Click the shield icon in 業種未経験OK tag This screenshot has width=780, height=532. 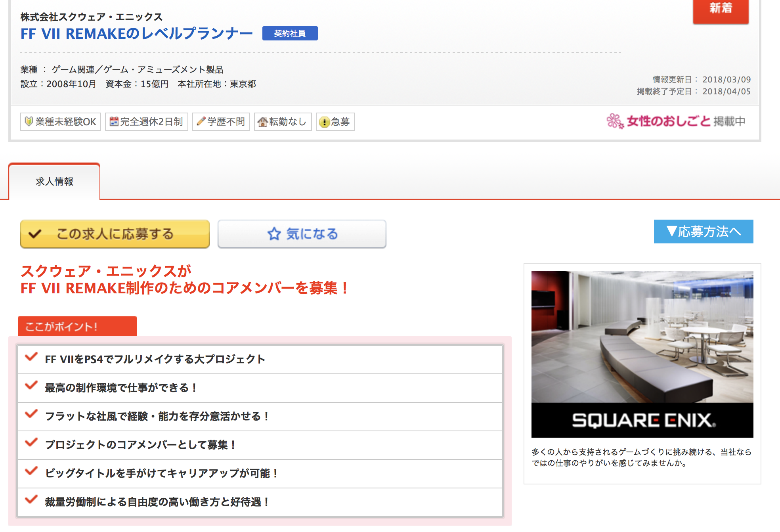point(29,121)
